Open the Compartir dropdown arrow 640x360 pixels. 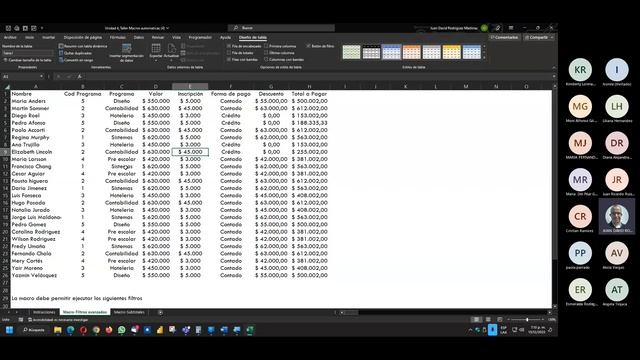click(552, 38)
